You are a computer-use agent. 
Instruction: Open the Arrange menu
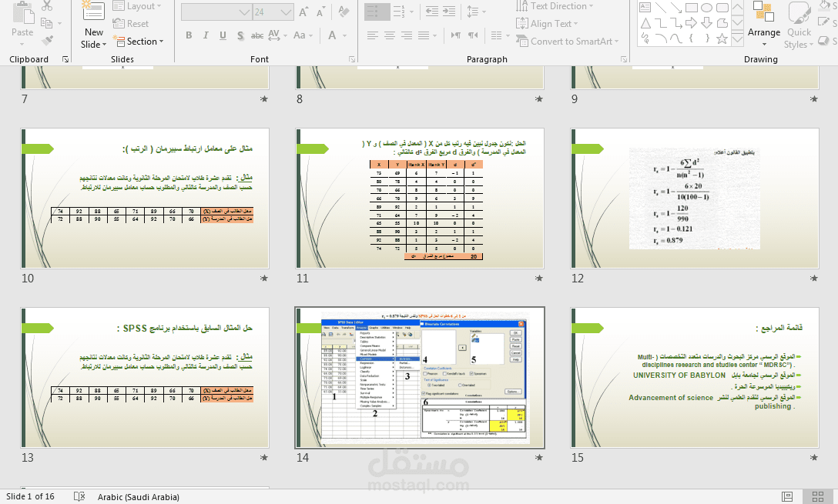[764, 24]
